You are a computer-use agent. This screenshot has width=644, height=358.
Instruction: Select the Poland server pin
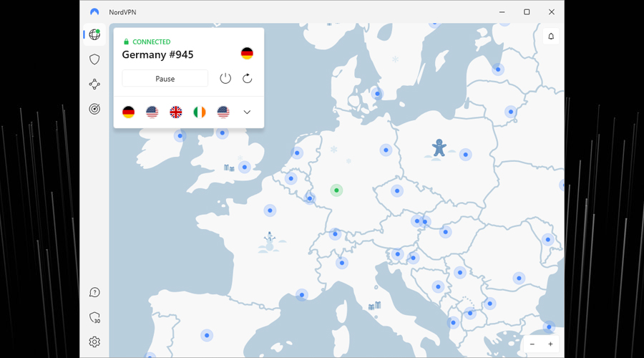pos(465,155)
